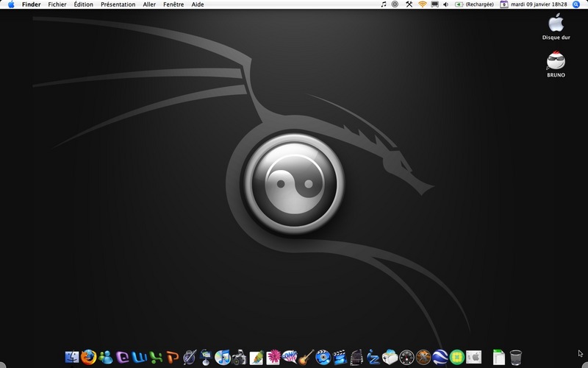The image size is (588, 368).
Task: Launch Microsoft Entourage from the dock
Action: 122,357
